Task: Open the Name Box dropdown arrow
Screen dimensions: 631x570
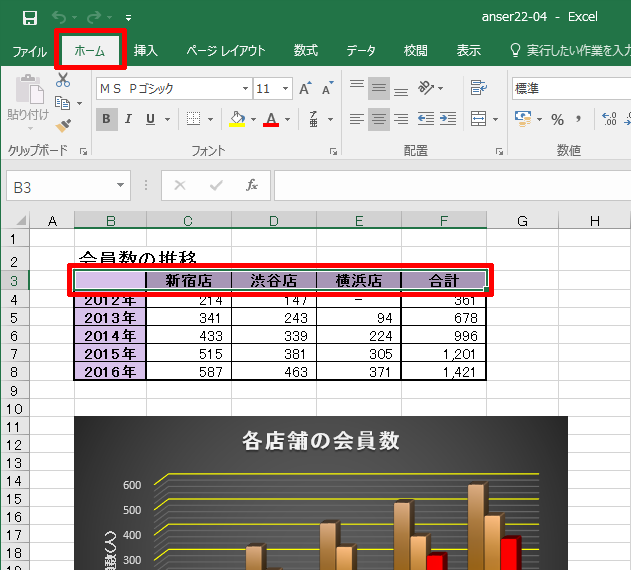Action: [120, 186]
